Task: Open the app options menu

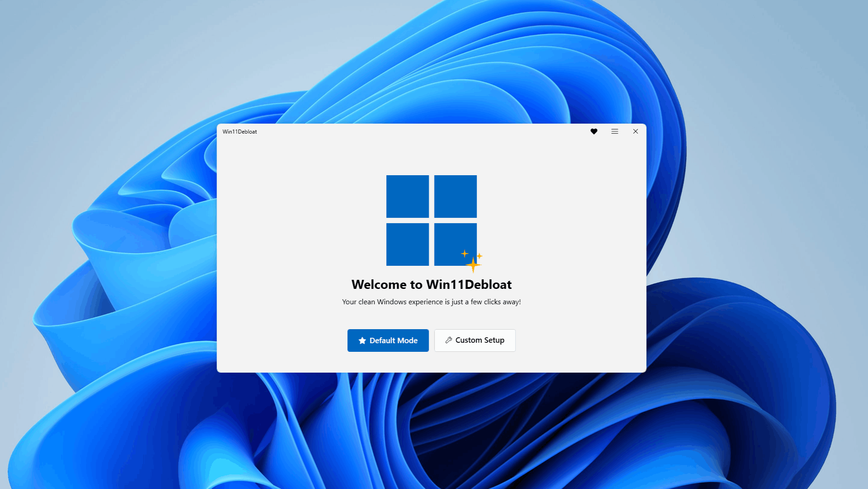Action: 614,131
